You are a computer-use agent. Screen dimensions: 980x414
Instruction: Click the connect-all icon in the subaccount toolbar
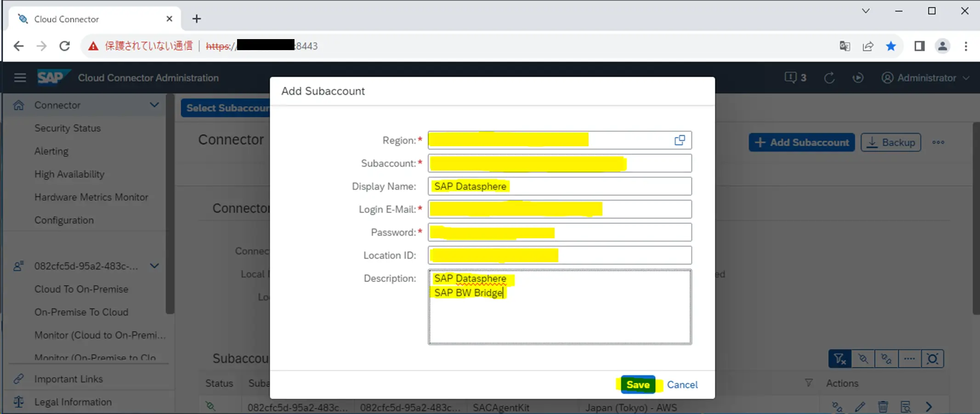886,359
